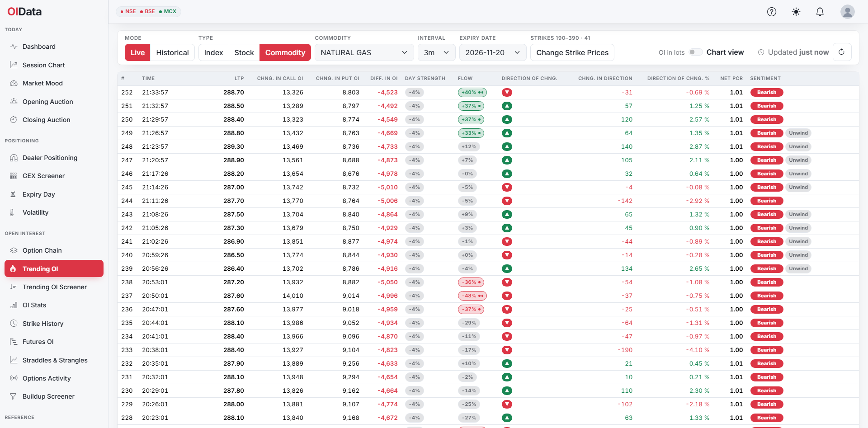This screenshot has height=428, width=868.
Task: Click the Volatility thermometer icon
Action: pyautogui.click(x=12, y=212)
